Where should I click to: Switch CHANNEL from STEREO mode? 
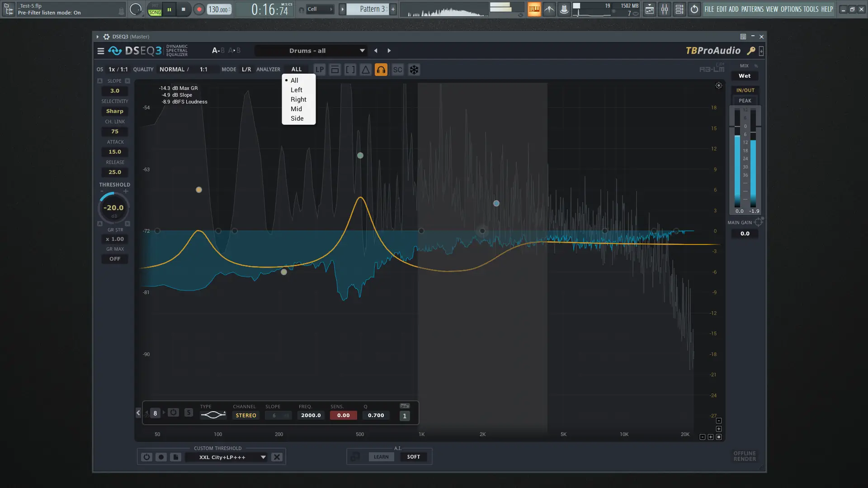[245, 415]
